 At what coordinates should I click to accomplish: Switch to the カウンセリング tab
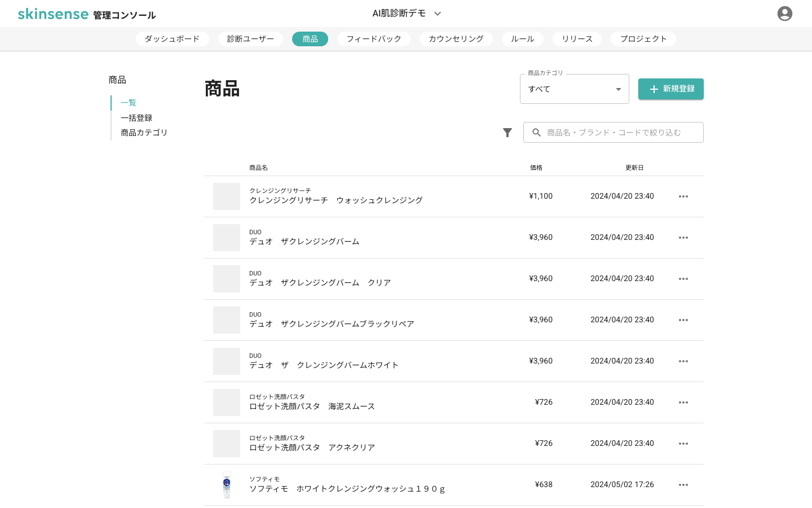(456, 39)
